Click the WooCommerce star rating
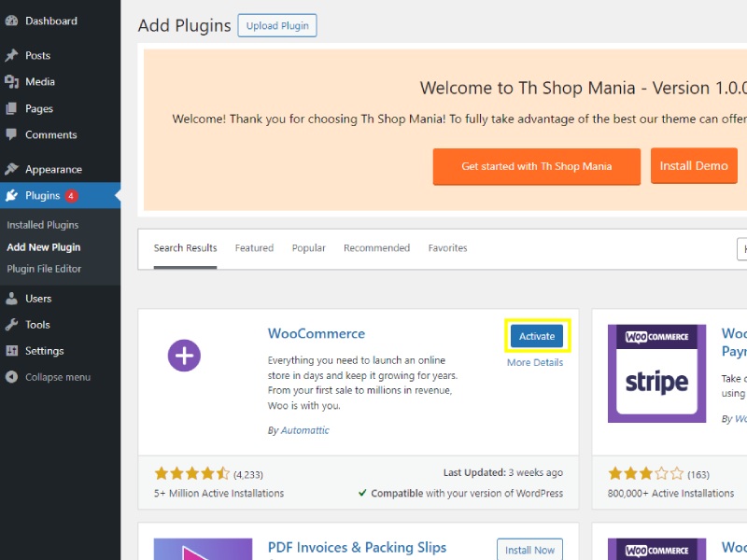The image size is (747, 560). [x=192, y=474]
